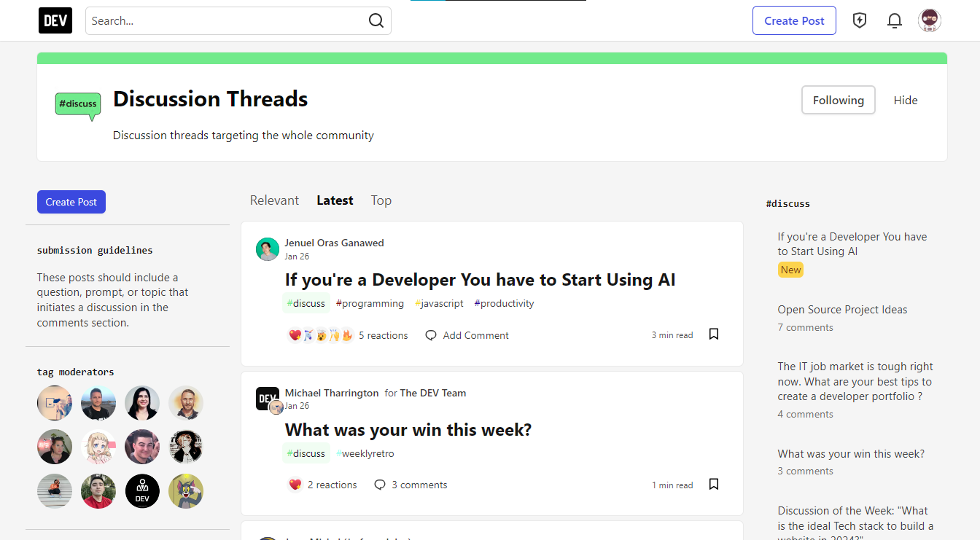Click 'The DEV Team' organization link
Image resolution: width=980 pixels, height=540 pixels.
click(432, 393)
